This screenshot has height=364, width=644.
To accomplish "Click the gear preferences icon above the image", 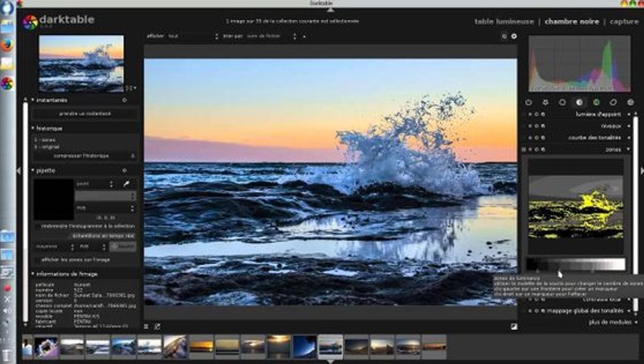I will coord(514,36).
